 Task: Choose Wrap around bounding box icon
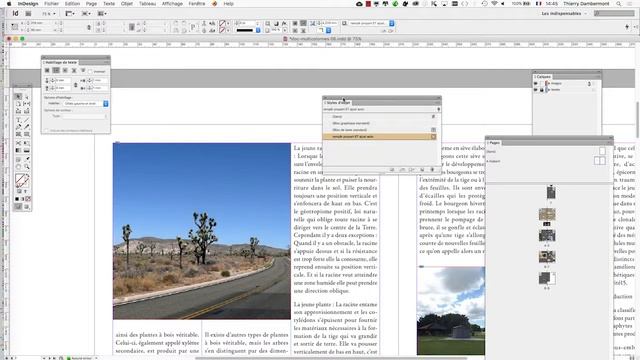(56, 71)
